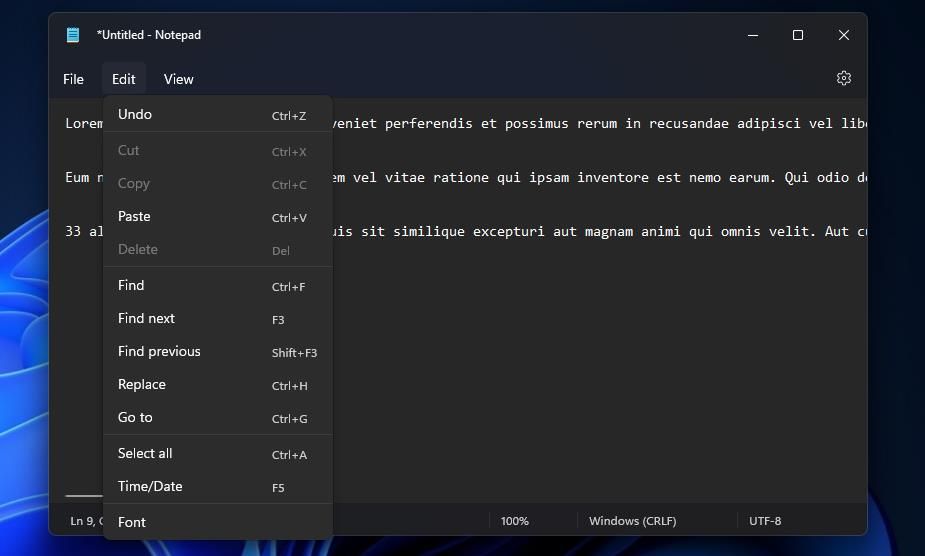Select Find from the menu

point(218,286)
